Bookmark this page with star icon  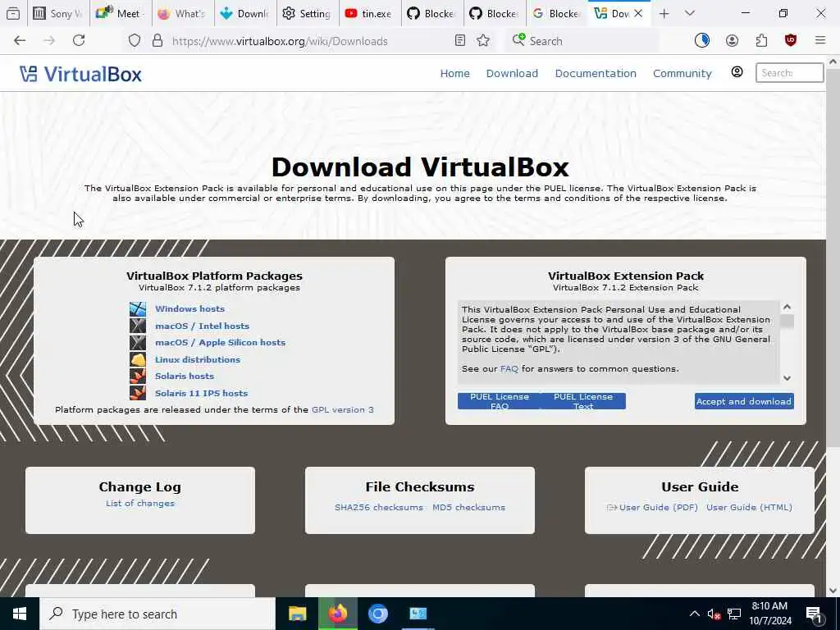tap(483, 41)
